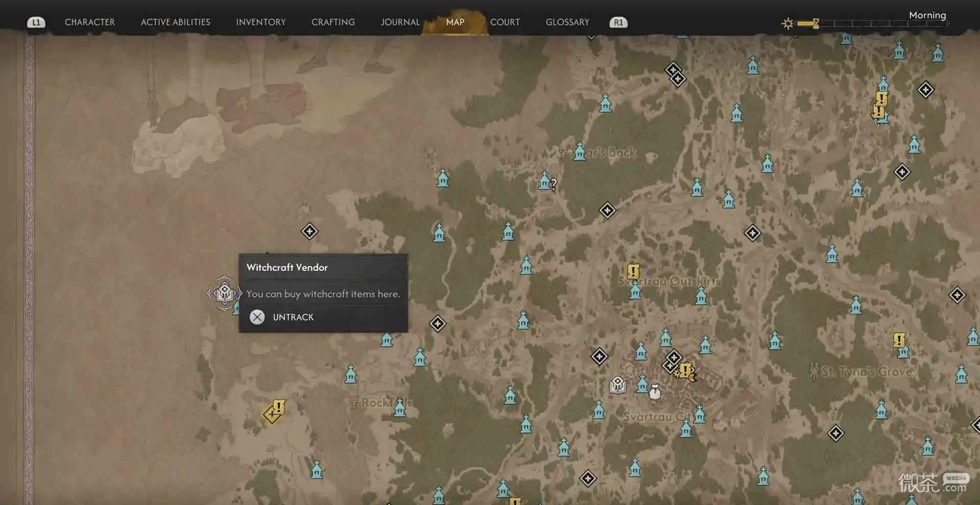Click the bag vendor icon in Svartrau City
The width and height of the screenshot is (980, 505).
click(655, 392)
